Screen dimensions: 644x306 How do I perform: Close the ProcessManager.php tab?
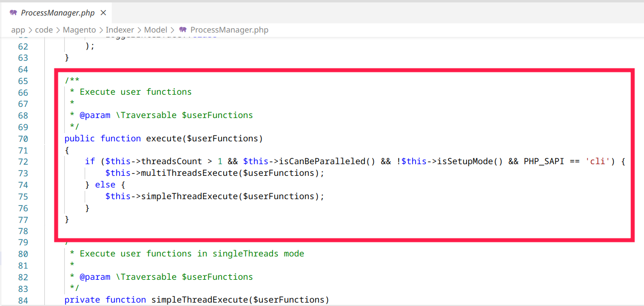pyautogui.click(x=103, y=13)
